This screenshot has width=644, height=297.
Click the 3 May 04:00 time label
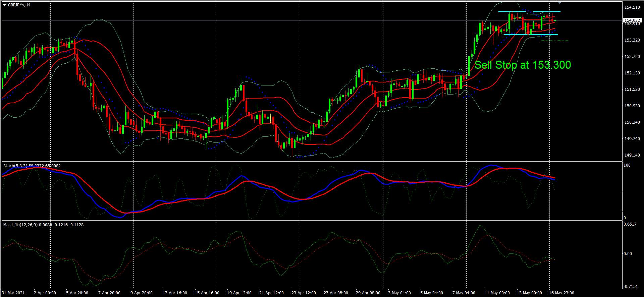point(399,293)
